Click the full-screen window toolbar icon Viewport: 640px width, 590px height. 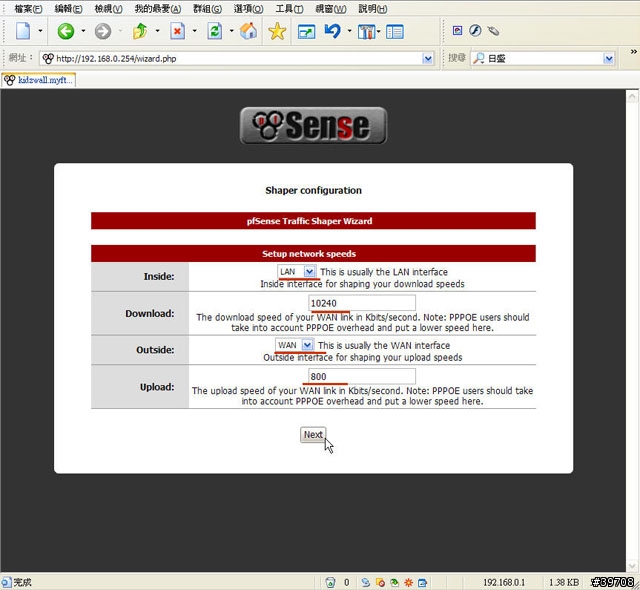pyautogui.click(x=307, y=32)
